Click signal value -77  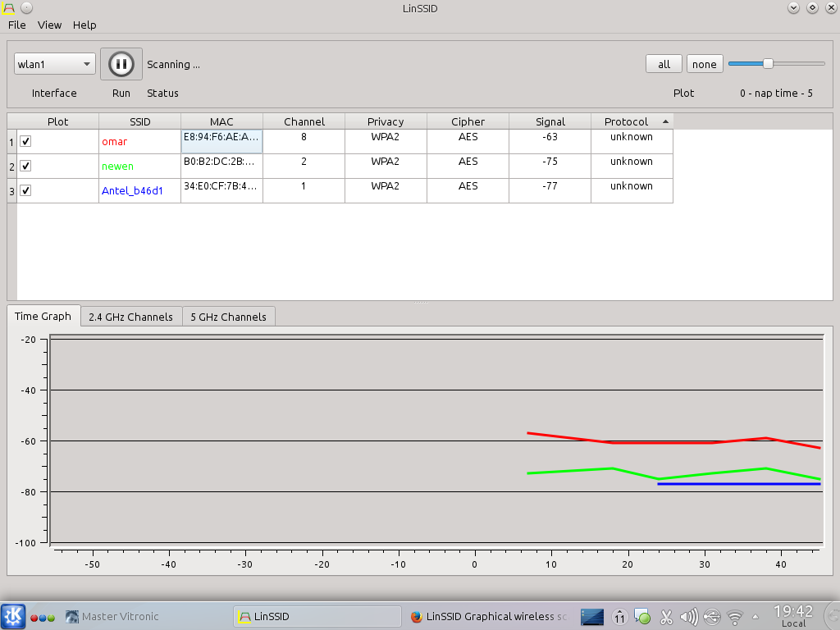[550, 186]
